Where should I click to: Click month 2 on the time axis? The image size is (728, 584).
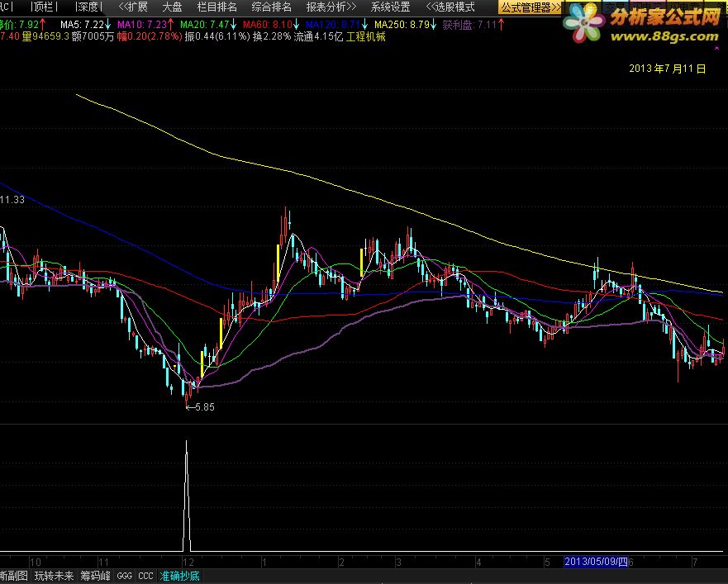pos(341,563)
